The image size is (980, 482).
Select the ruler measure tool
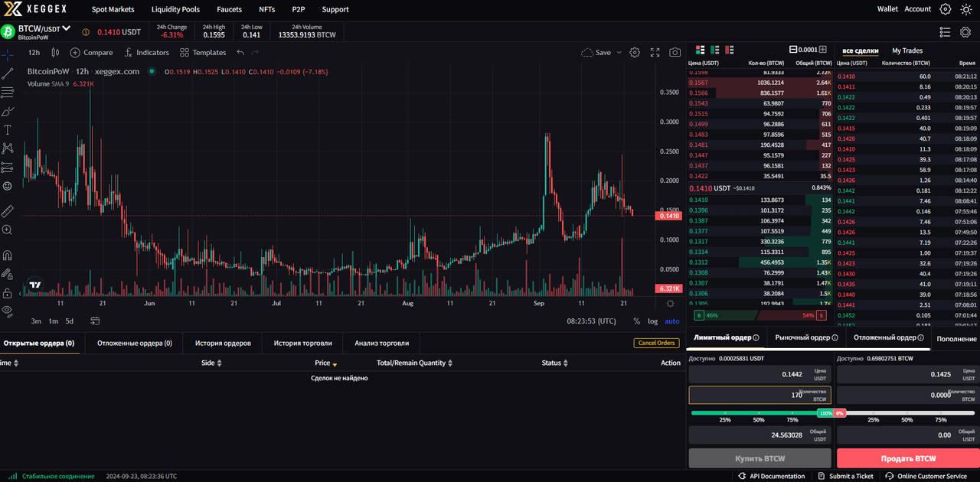pyautogui.click(x=8, y=210)
